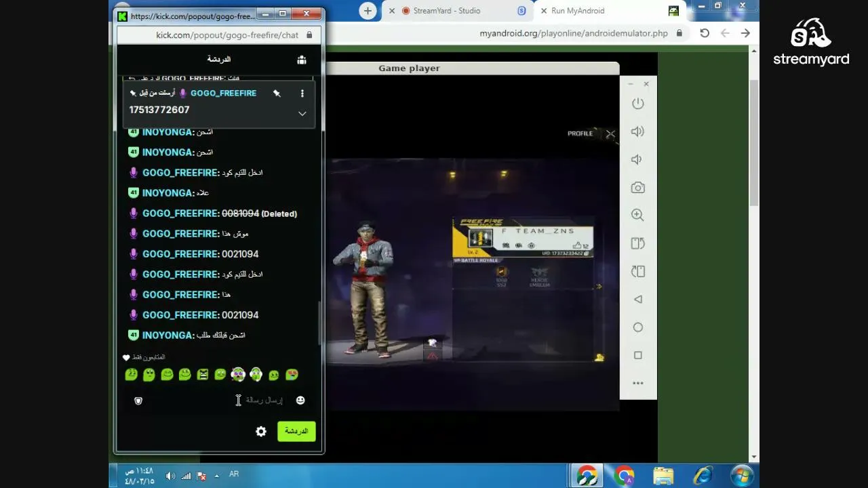Rotate the emulator screen using the lower rotate icon
Image resolution: width=868 pixels, height=488 pixels.
[x=637, y=271]
